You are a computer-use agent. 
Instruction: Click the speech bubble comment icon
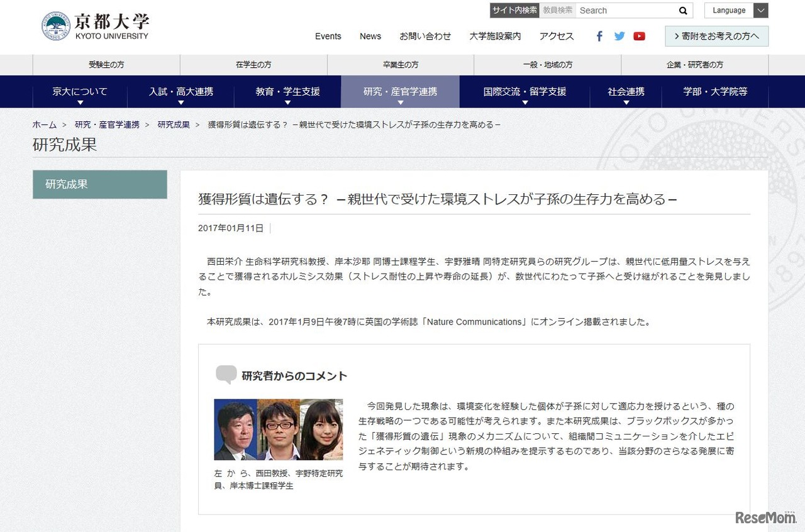pyautogui.click(x=226, y=375)
